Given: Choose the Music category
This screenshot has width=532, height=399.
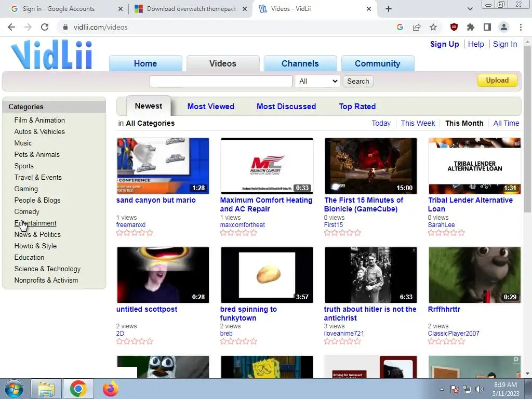Looking at the screenshot, I should point(23,143).
